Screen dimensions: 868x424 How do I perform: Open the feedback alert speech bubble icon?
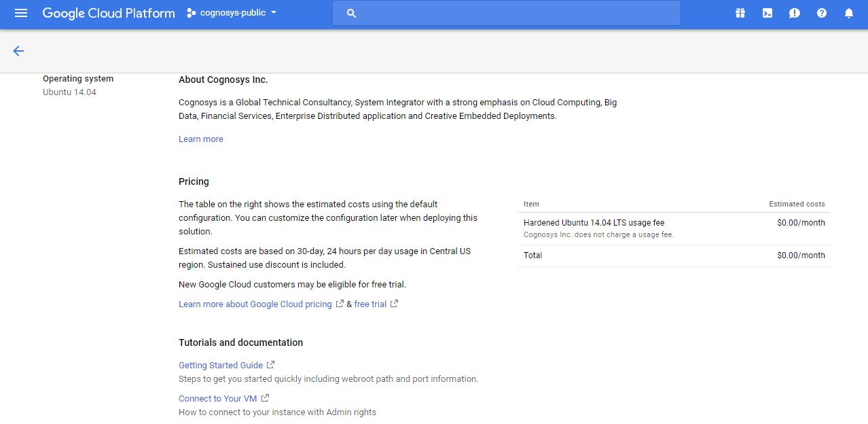[795, 13]
